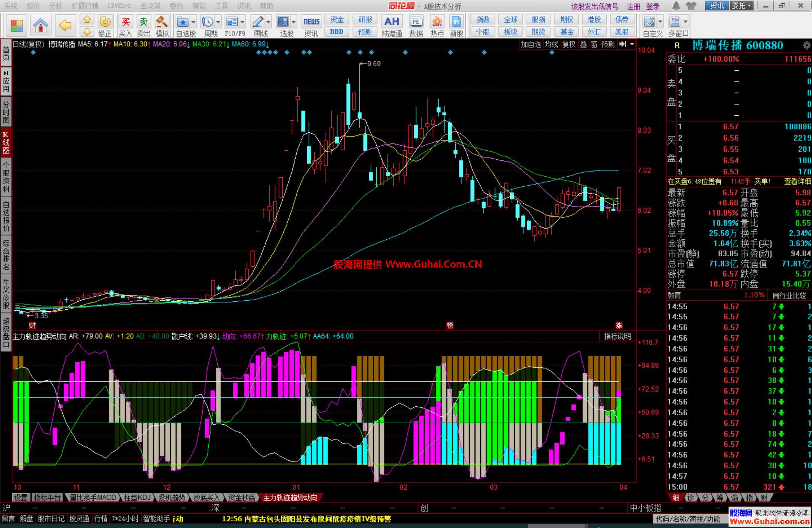
Task: Click 资金 toolbar button
Action: tap(337, 20)
